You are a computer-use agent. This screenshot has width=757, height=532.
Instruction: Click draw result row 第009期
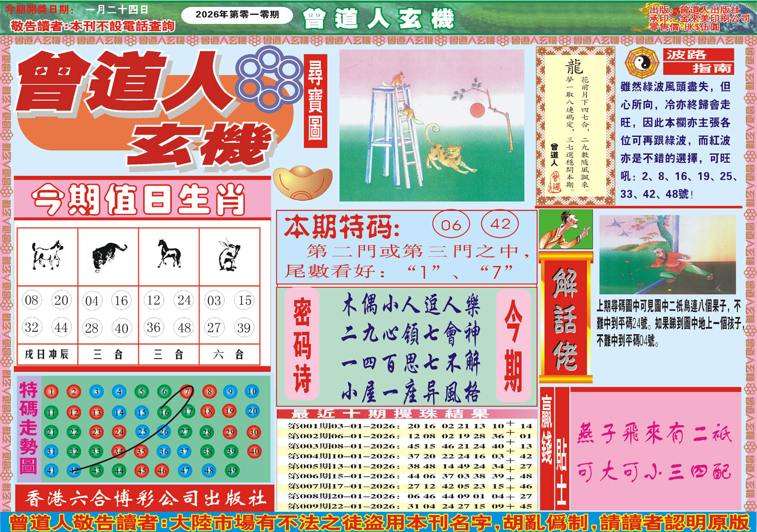tap(407, 506)
